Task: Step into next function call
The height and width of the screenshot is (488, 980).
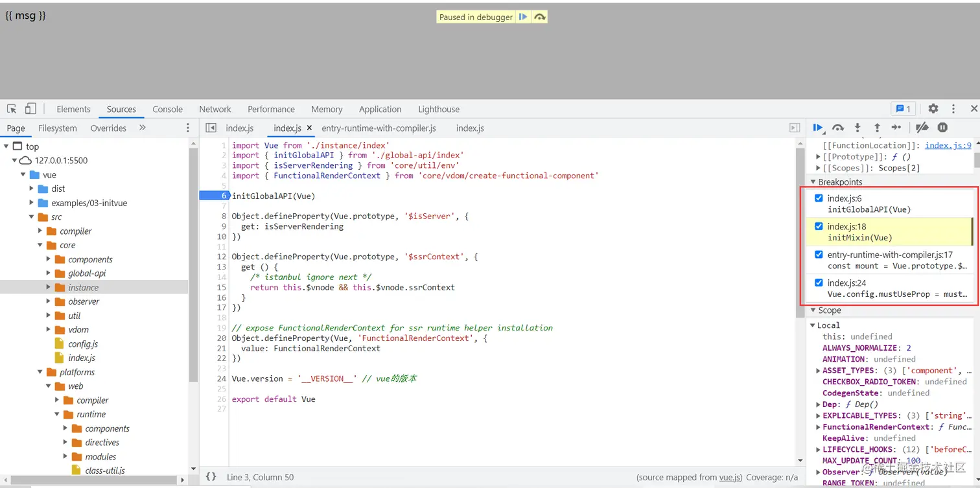Action: [x=857, y=128]
